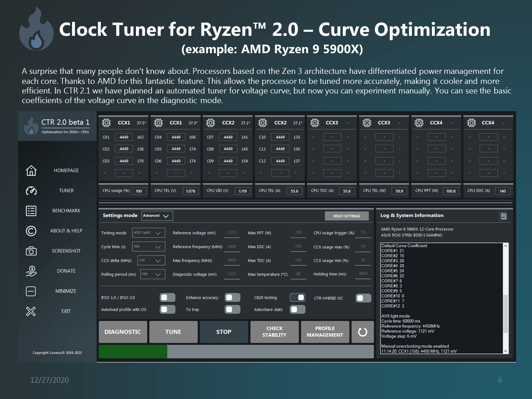
Task: Toggle the To tray switch
Action: tap(232, 309)
